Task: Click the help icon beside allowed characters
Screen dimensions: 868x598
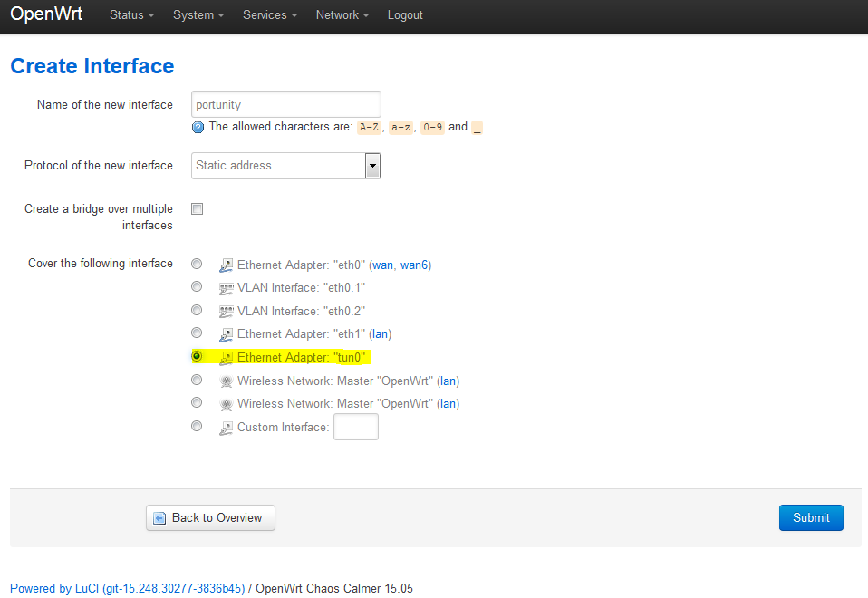Action: tap(198, 128)
